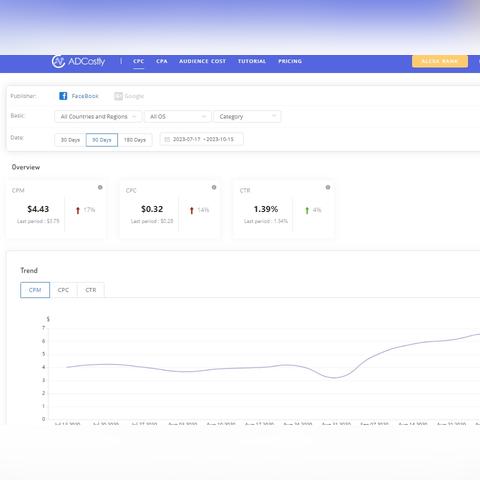480x480 pixels.
Task: Click the CPM up arrow indicator
Action: coord(78,210)
